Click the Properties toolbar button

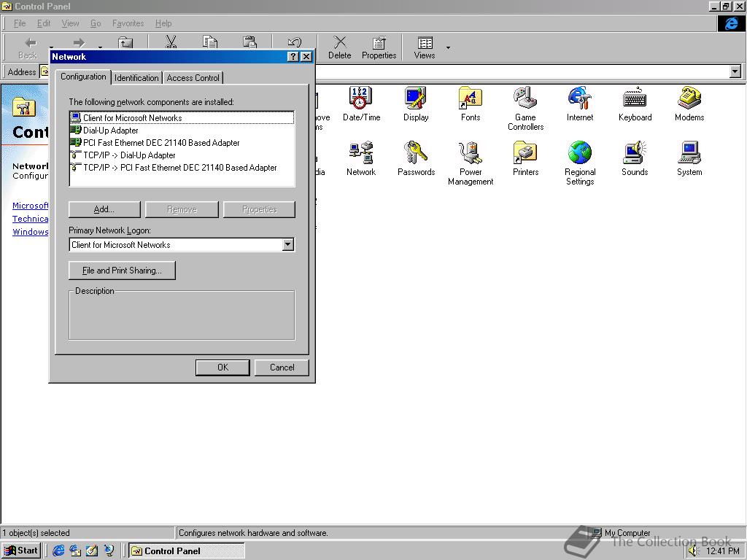click(379, 47)
